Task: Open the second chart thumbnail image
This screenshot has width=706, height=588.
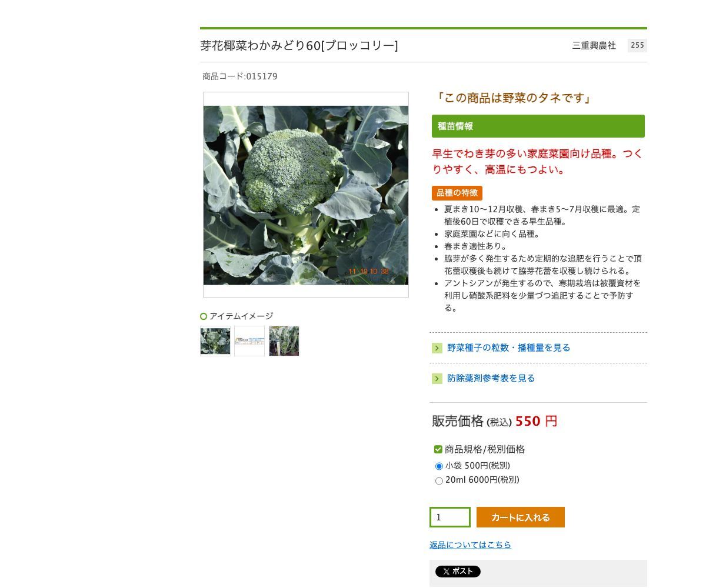Action: (x=249, y=341)
